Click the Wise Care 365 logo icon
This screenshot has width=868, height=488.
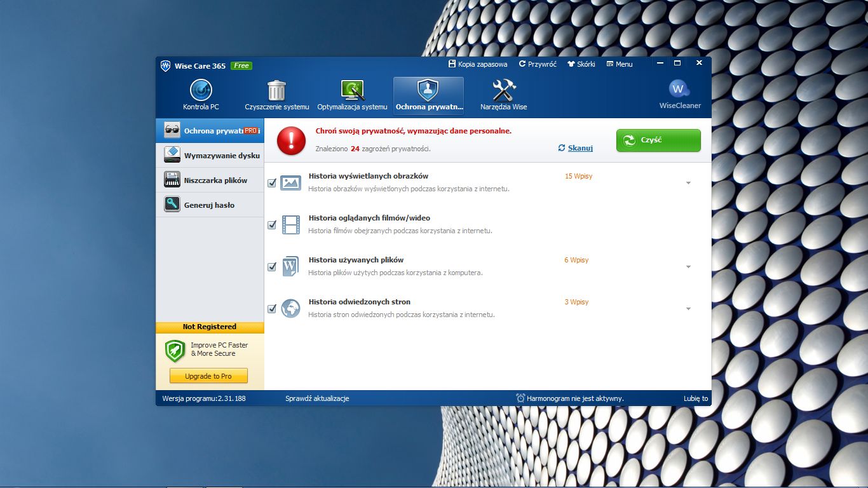click(x=165, y=65)
